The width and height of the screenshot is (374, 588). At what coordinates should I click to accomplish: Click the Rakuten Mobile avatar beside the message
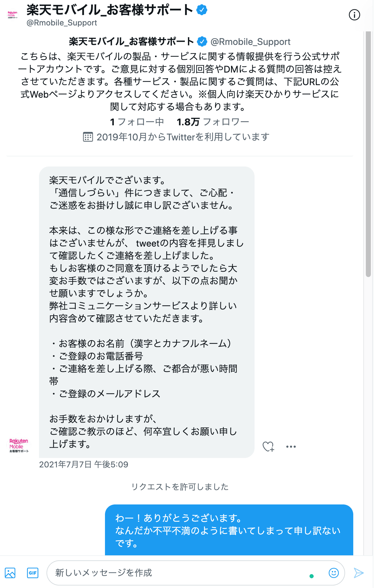19,446
